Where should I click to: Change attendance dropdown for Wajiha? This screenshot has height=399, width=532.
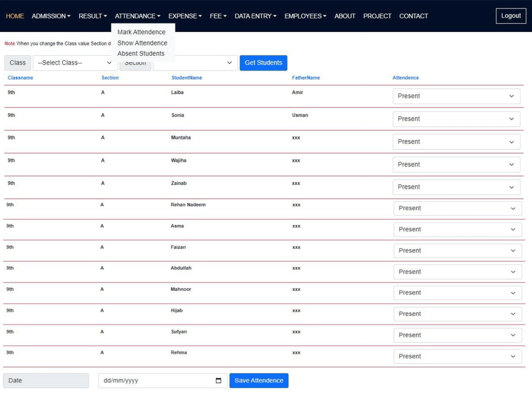pyautogui.click(x=456, y=164)
